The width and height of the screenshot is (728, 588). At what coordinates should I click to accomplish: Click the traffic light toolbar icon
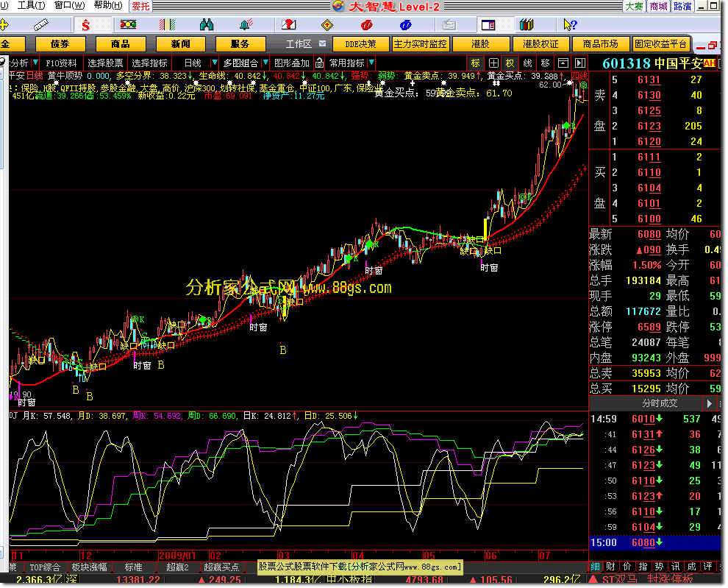click(x=128, y=24)
